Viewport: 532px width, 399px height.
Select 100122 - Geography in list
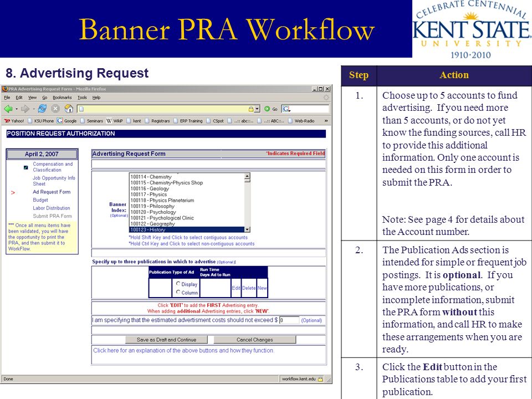187,224
